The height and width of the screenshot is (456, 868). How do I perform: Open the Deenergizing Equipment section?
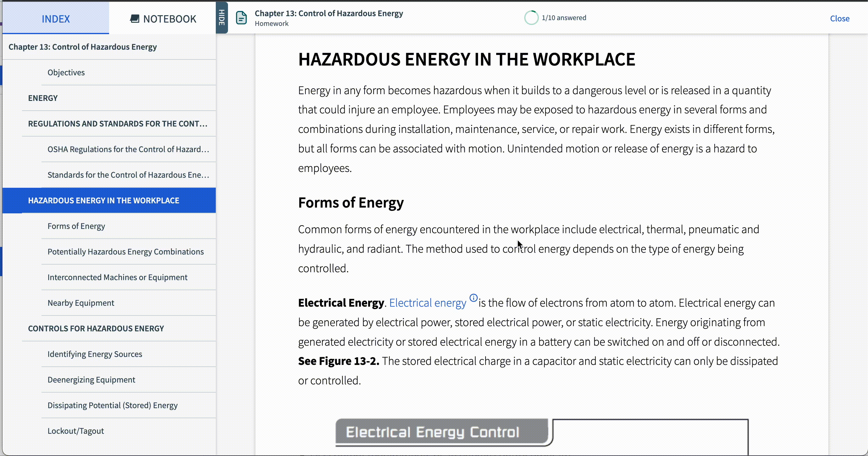91,379
